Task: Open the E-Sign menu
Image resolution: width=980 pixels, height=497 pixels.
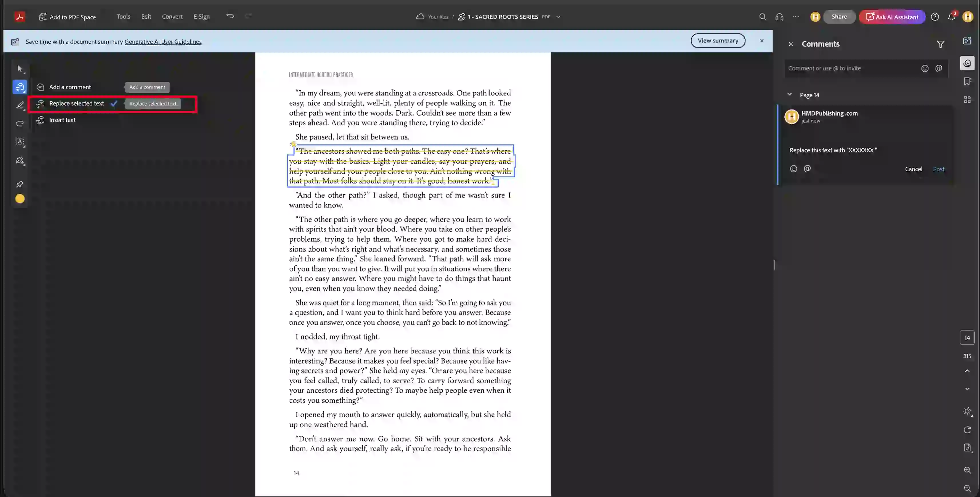Action: click(x=201, y=16)
